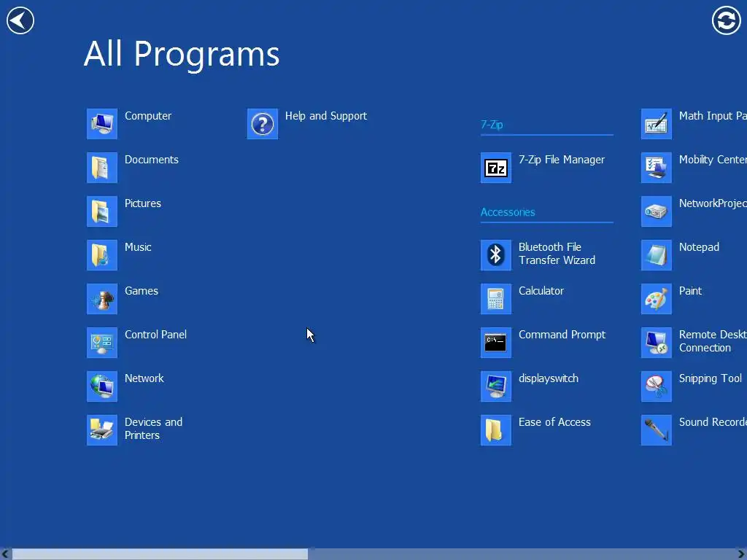Click the 7-Zip File Manager label
Image resolution: width=747 pixels, height=560 pixels.
click(x=562, y=160)
